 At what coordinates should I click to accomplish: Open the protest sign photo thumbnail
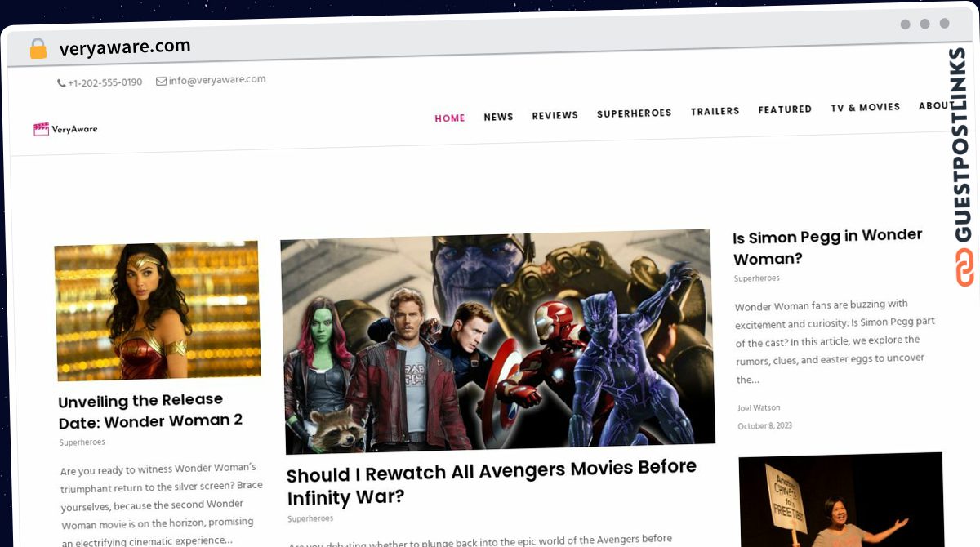click(x=844, y=500)
